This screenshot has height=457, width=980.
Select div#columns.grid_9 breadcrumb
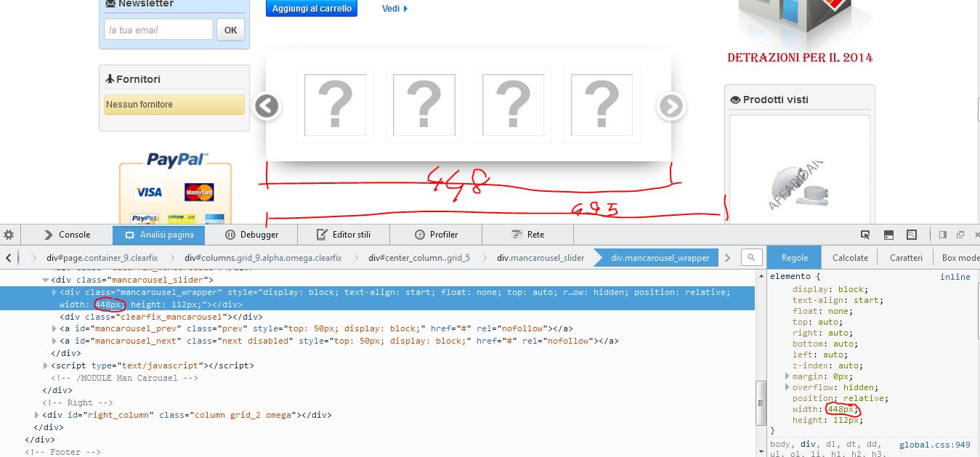pyautogui.click(x=263, y=257)
